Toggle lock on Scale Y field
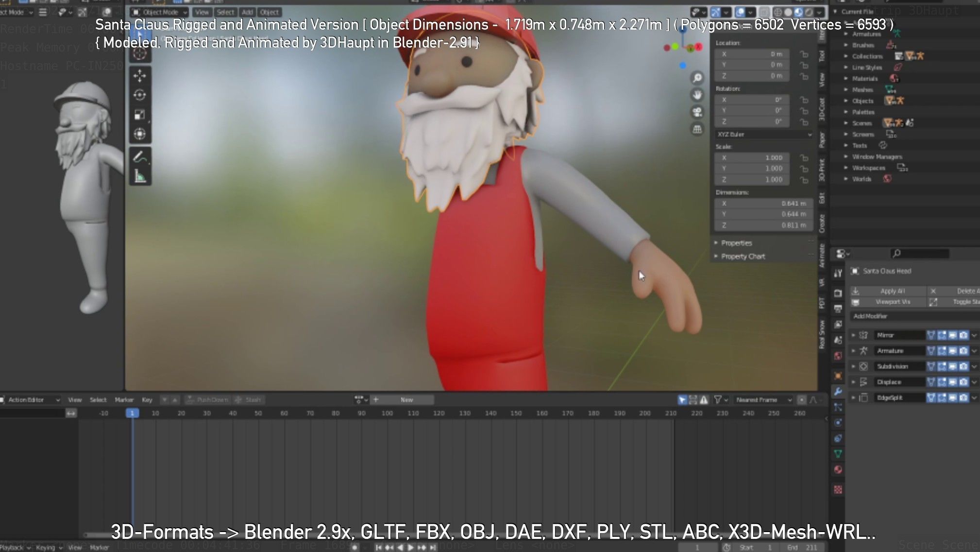This screenshot has width=980, height=552. click(x=804, y=169)
